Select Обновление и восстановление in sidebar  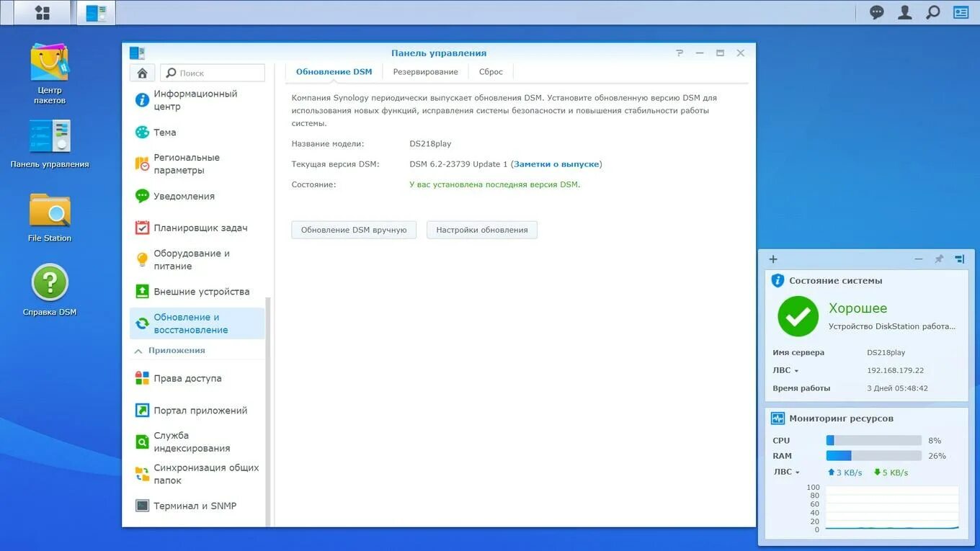pos(197,323)
